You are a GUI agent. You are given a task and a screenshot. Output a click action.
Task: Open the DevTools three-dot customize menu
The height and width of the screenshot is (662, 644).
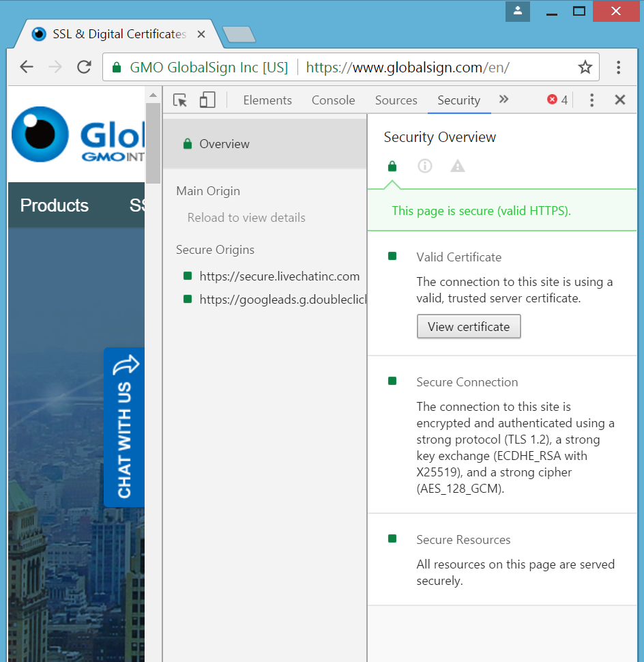tap(591, 100)
